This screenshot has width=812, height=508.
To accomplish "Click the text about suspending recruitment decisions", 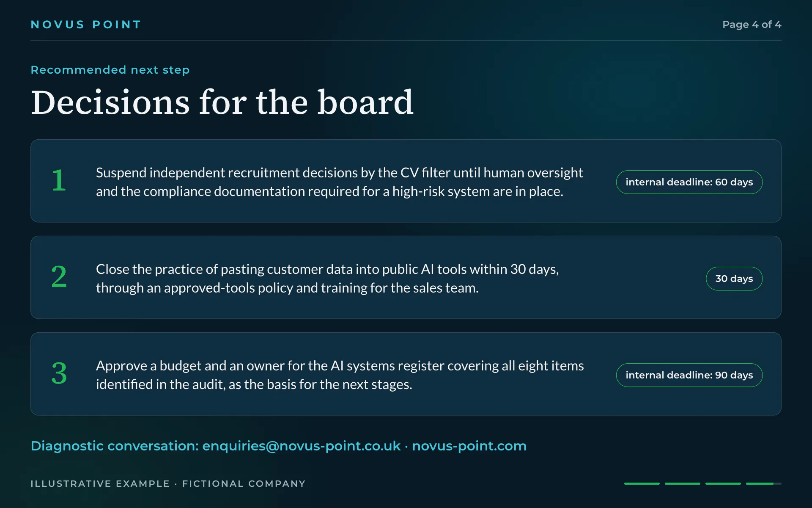I will (339, 182).
